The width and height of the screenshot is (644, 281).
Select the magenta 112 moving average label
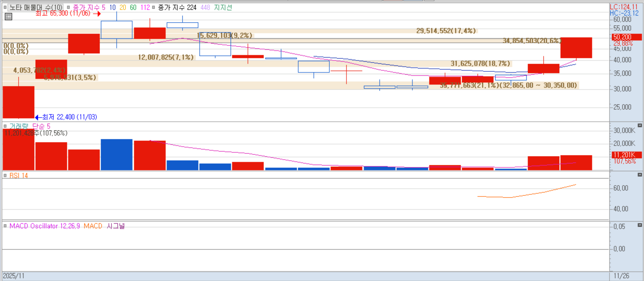145,7
